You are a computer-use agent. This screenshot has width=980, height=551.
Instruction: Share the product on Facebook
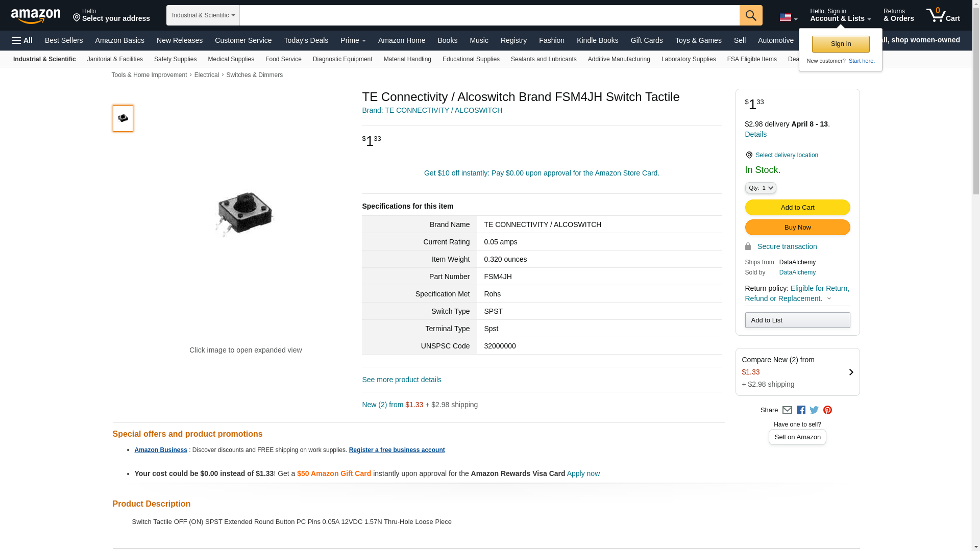pos(801,410)
